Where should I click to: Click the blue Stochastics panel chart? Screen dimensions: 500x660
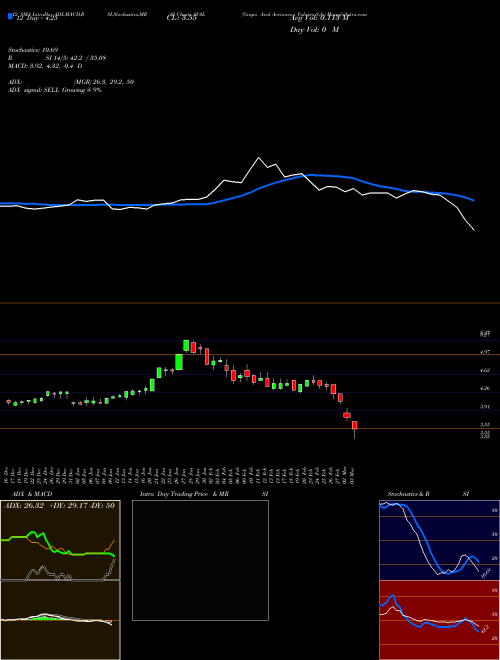point(439,540)
